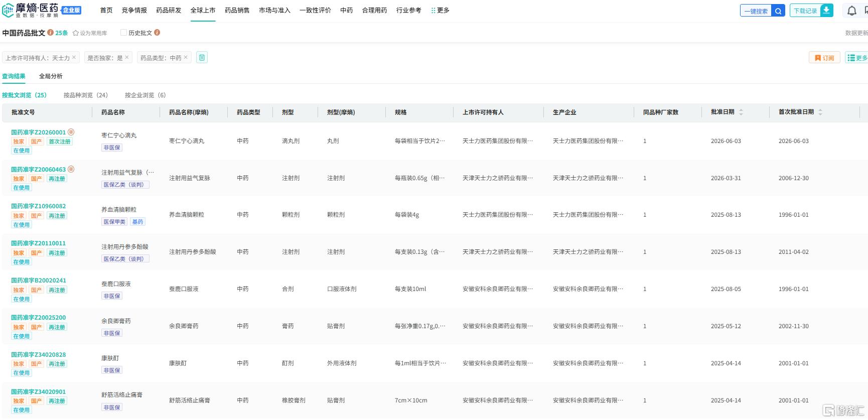The height and width of the screenshot is (420, 868).
Task: Click the 医保乙类 (谈判) tag under 注射用益气复脉
Action: (125, 185)
